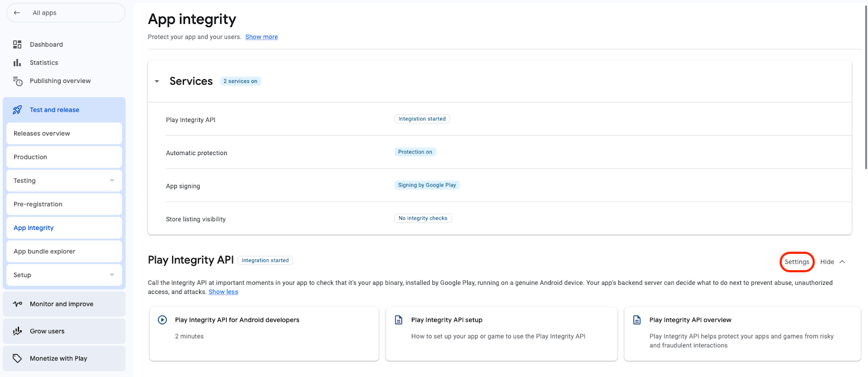The image size is (868, 377).
Task: Click the Monetize with Play tag icon
Action: point(17,358)
